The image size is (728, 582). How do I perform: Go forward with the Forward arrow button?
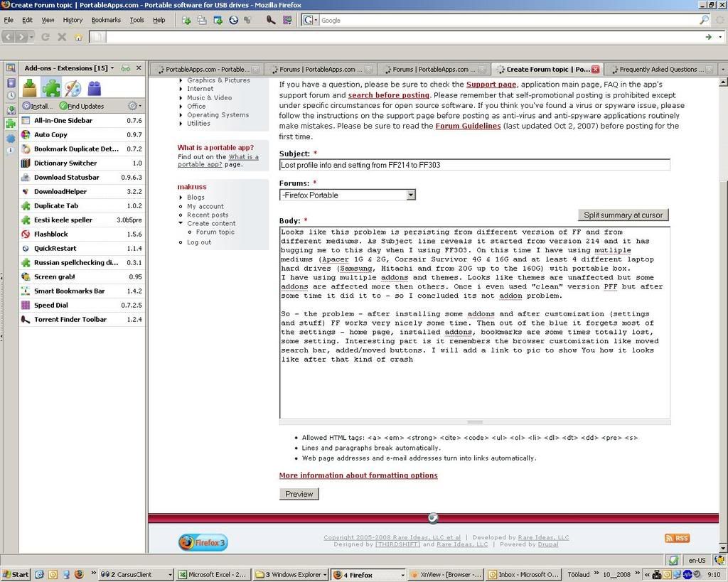tap(21, 37)
